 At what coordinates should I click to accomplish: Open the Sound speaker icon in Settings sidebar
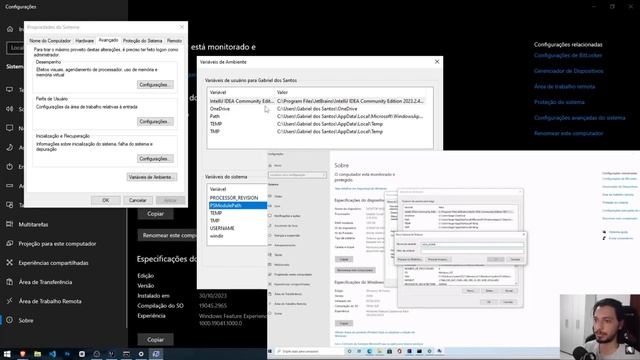click(x=10, y=109)
